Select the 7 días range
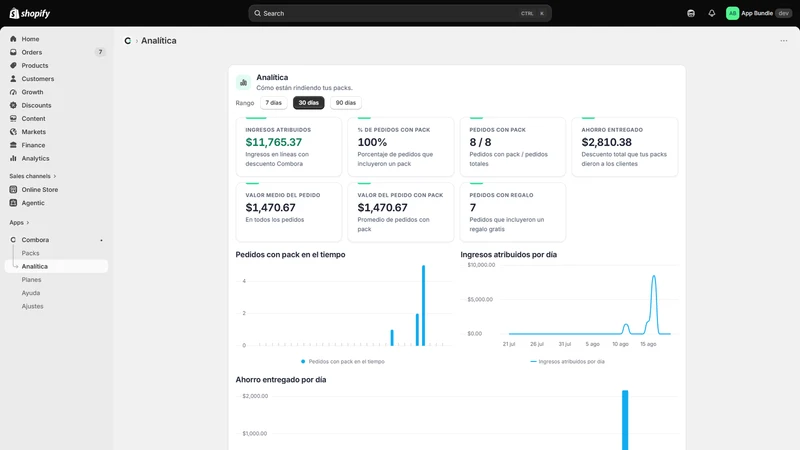800x450 pixels. (x=273, y=103)
